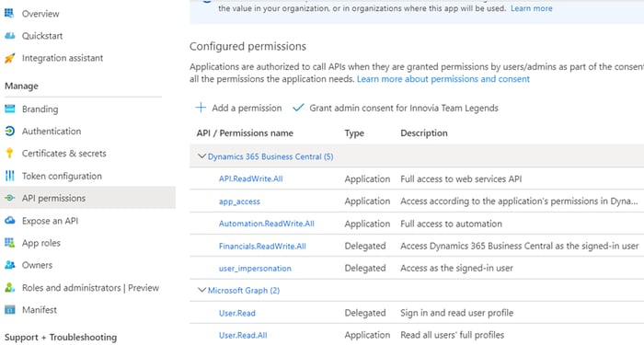644x345 pixels.
Task: Select API permissions in sidebar
Action: click(53, 198)
